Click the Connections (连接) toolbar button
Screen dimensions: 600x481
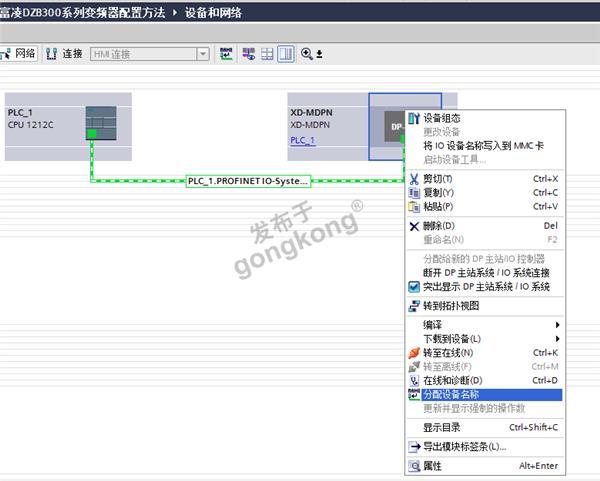pyautogui.click(x=64, y=54)
